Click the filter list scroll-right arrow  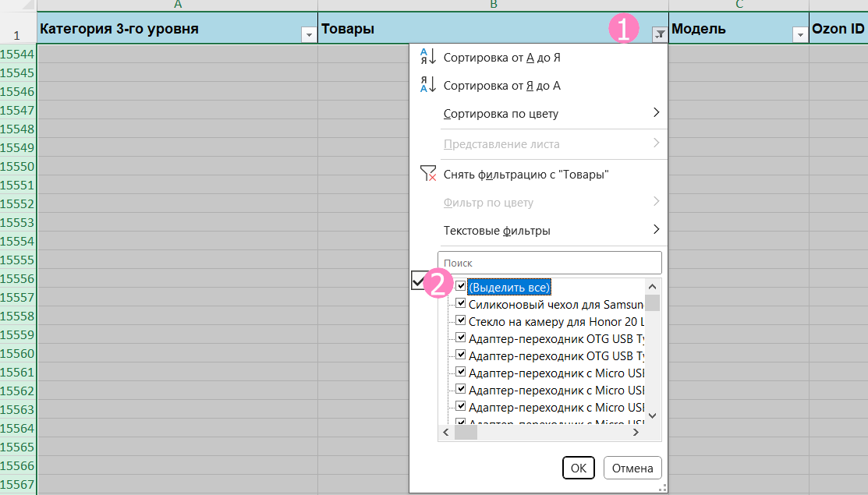pos(636,433)
